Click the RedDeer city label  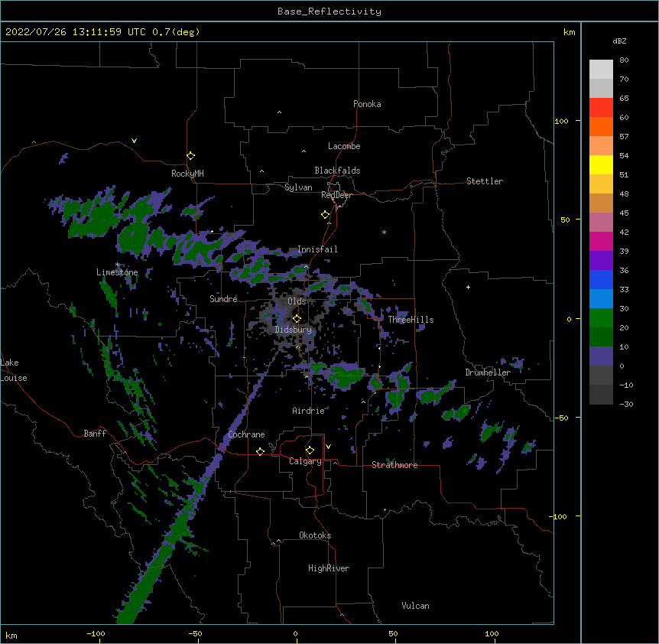(336, 195)
